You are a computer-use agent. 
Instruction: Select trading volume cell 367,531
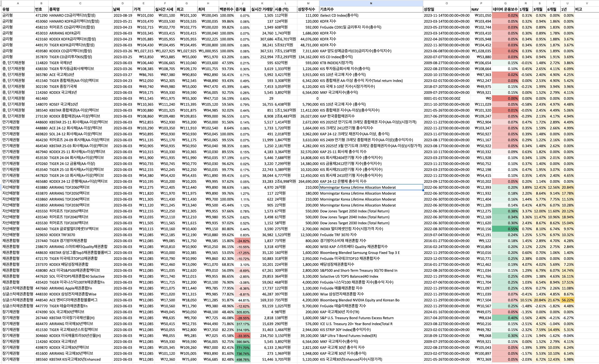pyautogui.click(x=262, y=51)
